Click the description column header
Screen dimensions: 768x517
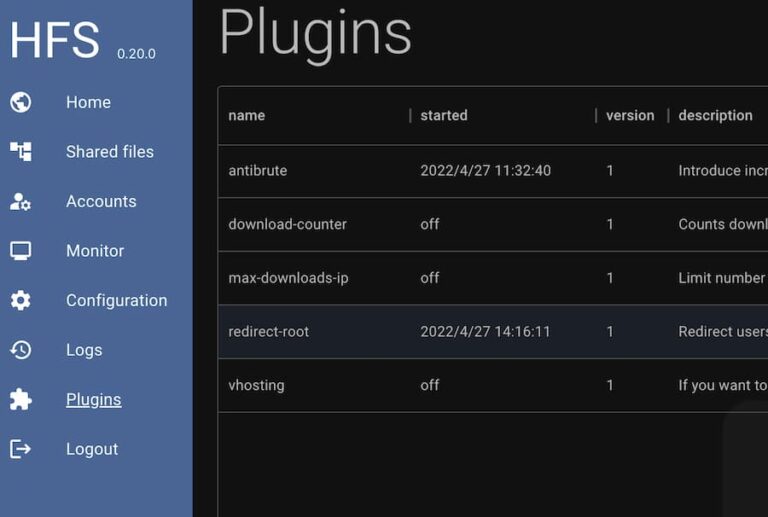point(715,115)
